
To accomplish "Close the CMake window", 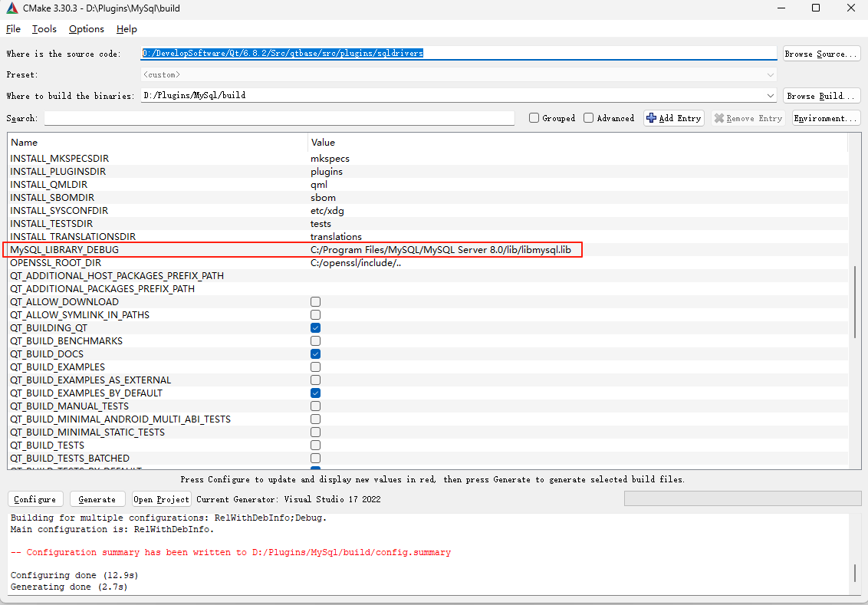I will pos(851,8).
